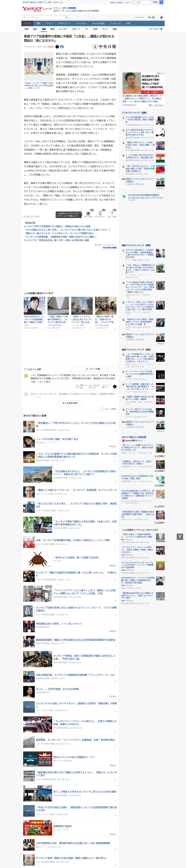Toggle the コメント非表示 checkbox
The height and width of the screenshot is (868, 186).
102,409
